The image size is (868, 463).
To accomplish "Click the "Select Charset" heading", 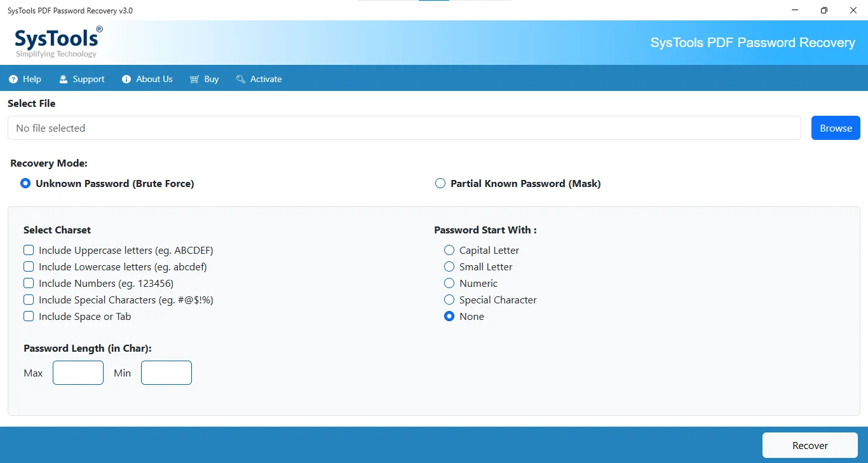I will 57,230.
